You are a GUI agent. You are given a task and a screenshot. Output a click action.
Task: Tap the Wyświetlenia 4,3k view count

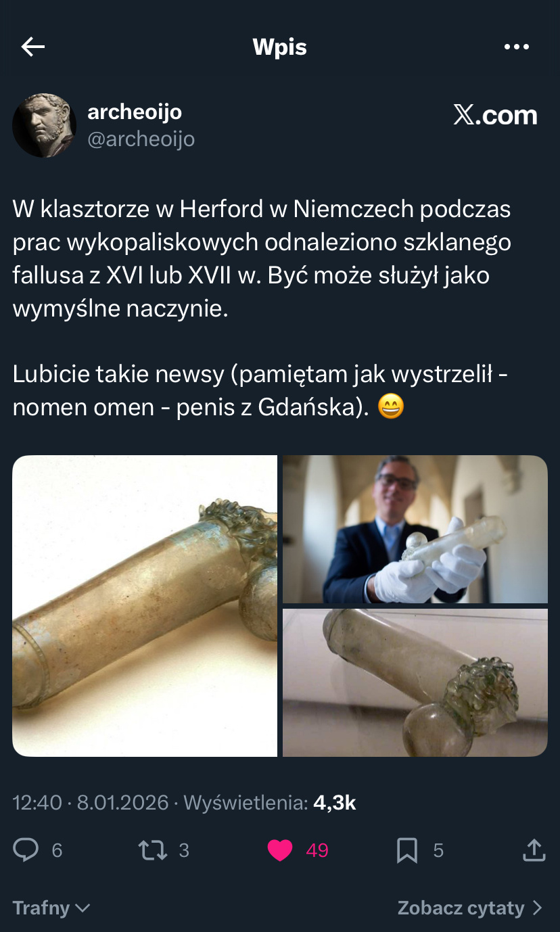(x=270, y=803)
